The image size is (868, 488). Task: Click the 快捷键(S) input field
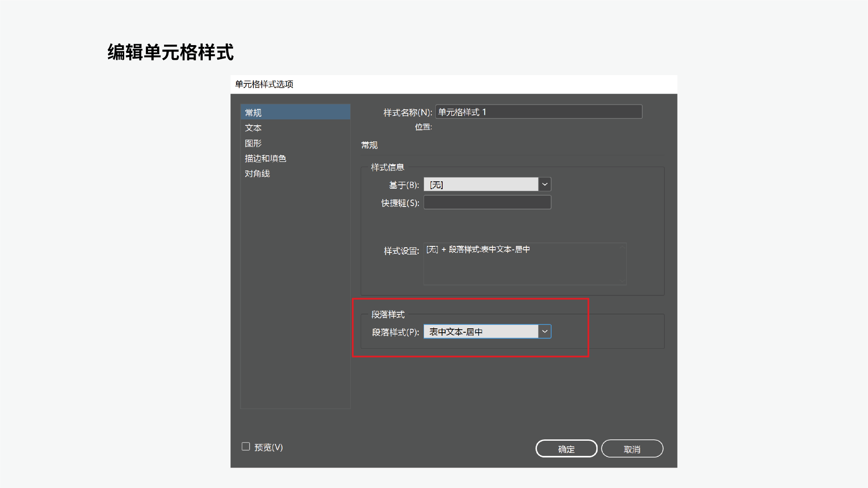pyautogui.click(x=487, y=202)
